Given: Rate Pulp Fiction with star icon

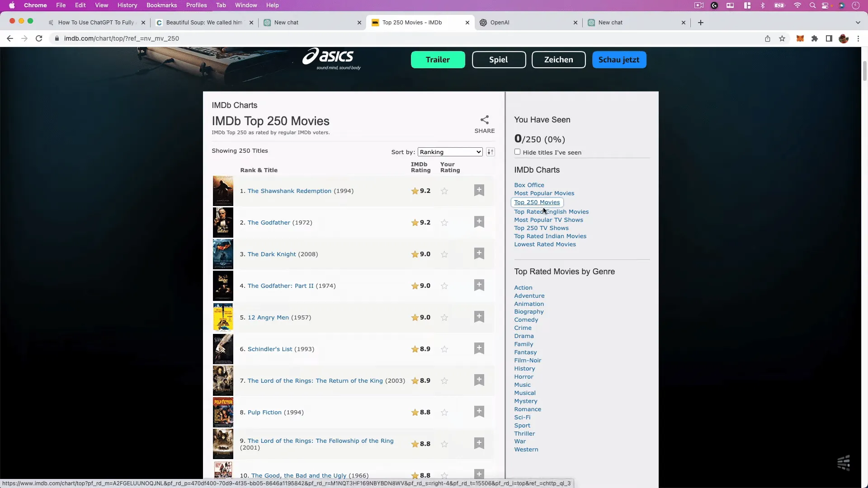Looking at the screenshot, I should [x=444, y=413].
